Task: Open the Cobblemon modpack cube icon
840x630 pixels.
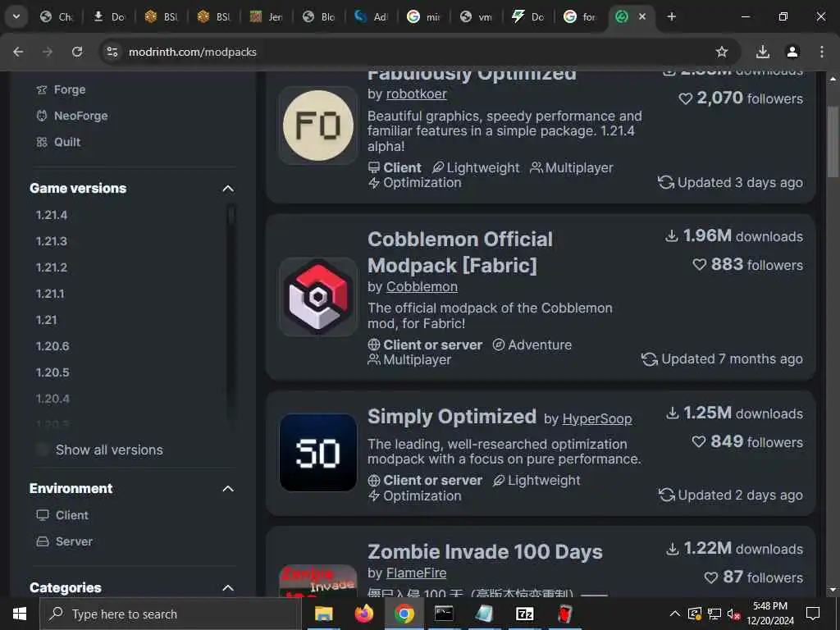Action: pos(318,297)
